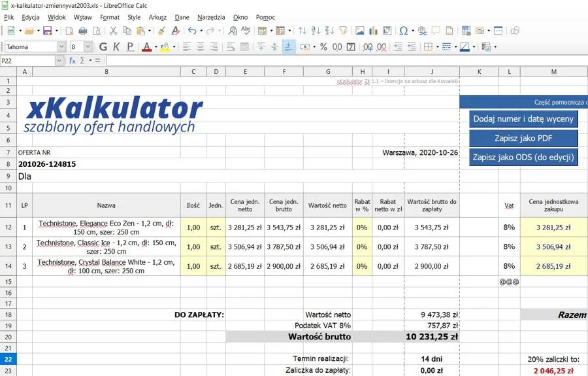Image resolution: width=588 pixels, height=376 pixels.
Task: Open the Format menu
Action: point(110,17)
